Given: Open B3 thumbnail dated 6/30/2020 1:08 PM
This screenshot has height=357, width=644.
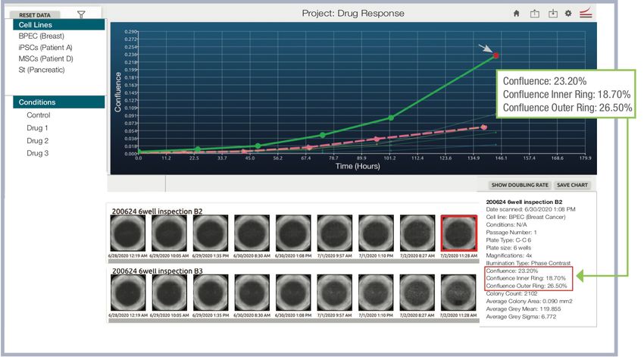Looking at the screenshot, I should coord(293,293).
